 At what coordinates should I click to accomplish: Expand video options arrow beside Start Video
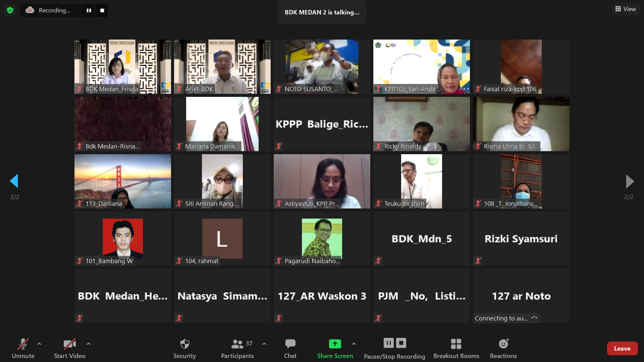(89, 344)
